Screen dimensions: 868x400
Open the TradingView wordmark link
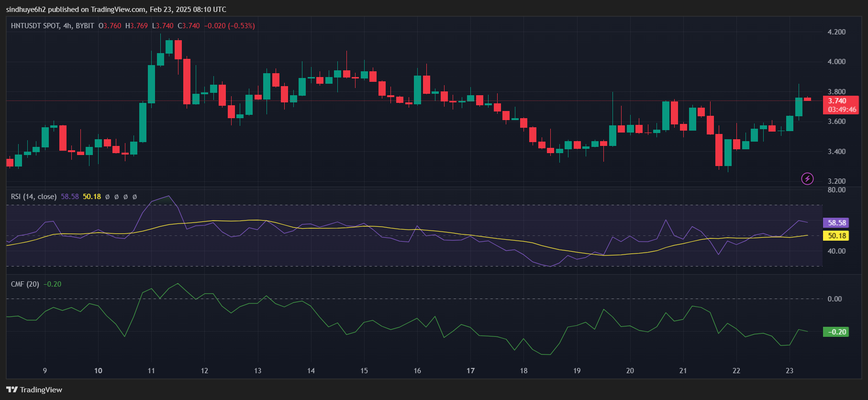point(41,389)
